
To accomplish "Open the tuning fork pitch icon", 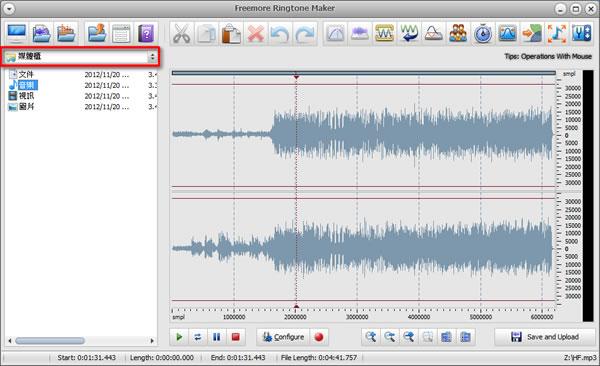I will (x=582, y=34).
